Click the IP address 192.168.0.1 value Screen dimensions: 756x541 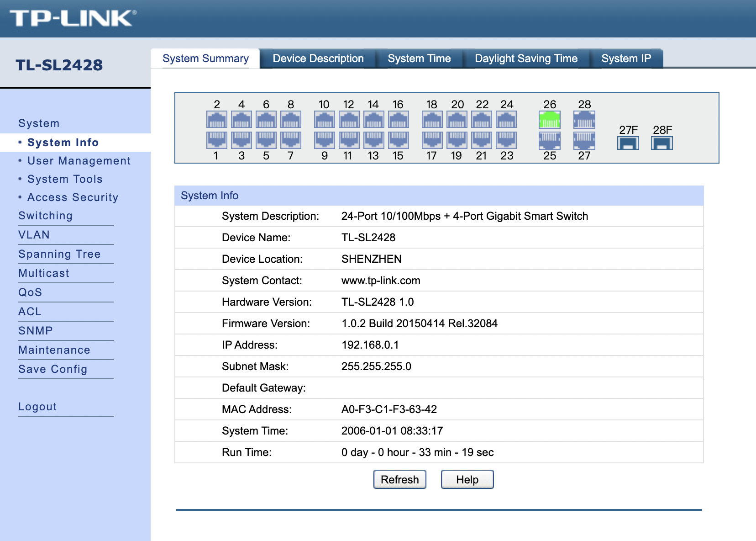tap(370, 345)
